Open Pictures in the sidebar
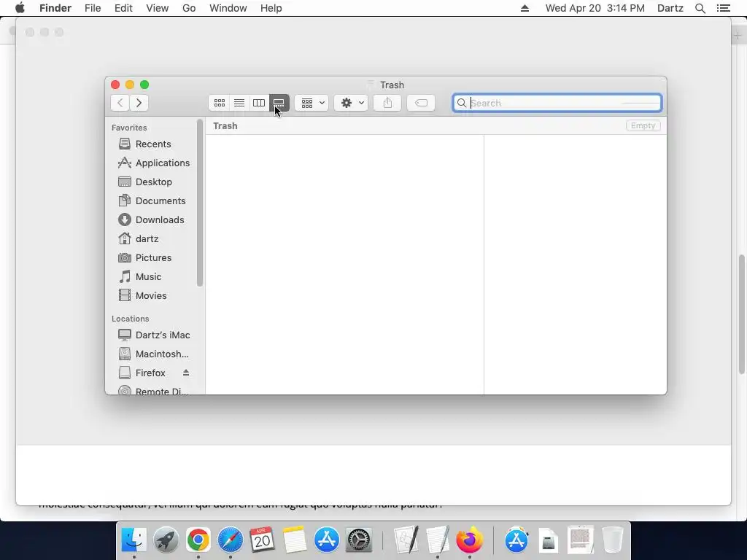This screenshot has height=560, width=747. [152, 257]
